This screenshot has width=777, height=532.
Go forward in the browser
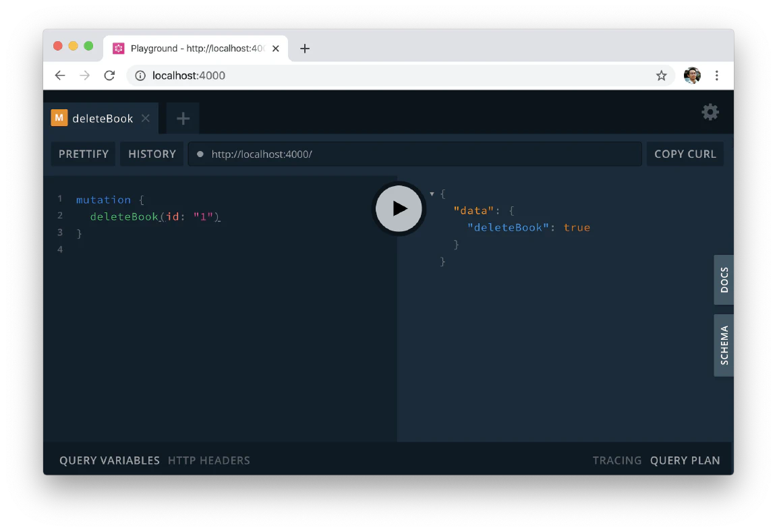(85, 76)
